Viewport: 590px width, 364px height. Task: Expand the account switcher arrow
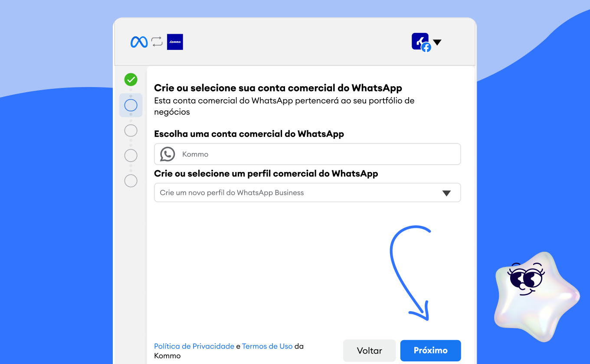[x=437, y=42]
